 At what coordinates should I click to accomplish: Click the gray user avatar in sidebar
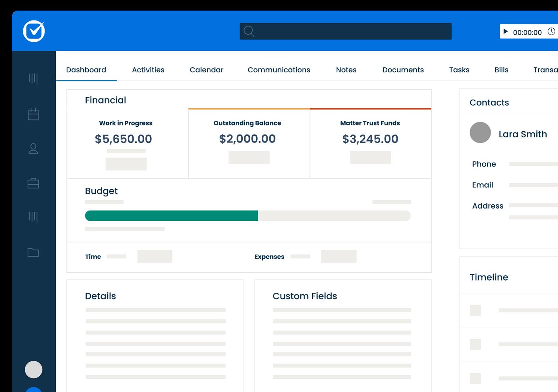33,370
